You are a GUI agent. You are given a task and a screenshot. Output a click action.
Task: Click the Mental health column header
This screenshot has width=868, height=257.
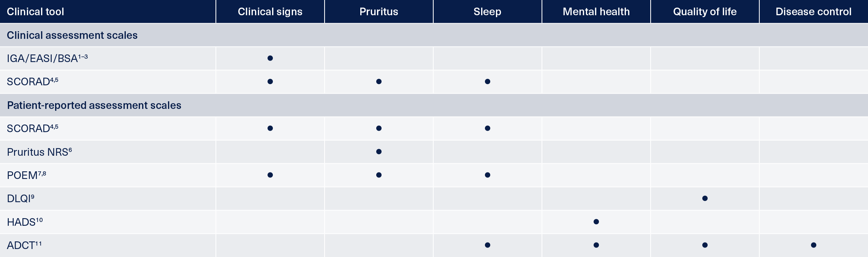[596, 12]
